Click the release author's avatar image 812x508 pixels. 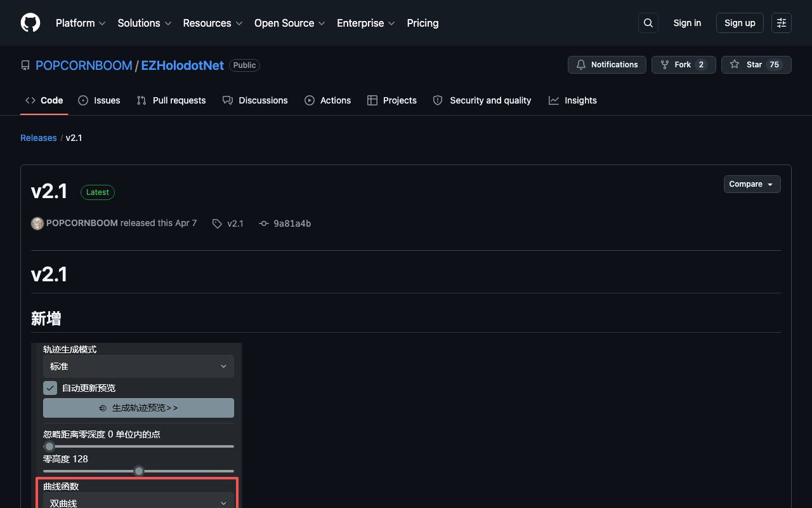click(x=37, y=224)
